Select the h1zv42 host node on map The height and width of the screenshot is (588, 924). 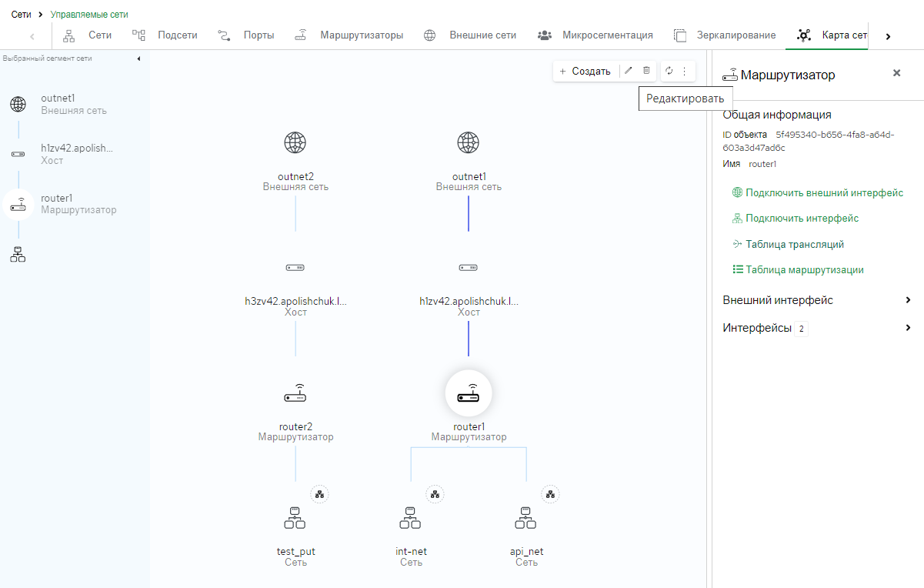pos(469,267)
